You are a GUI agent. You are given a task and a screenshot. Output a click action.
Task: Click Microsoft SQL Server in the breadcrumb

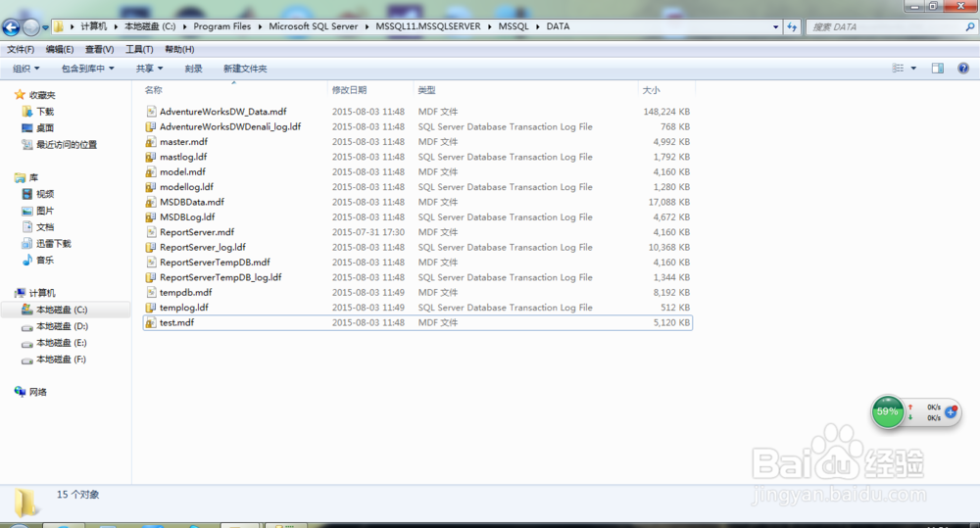[x=314, y=26]
